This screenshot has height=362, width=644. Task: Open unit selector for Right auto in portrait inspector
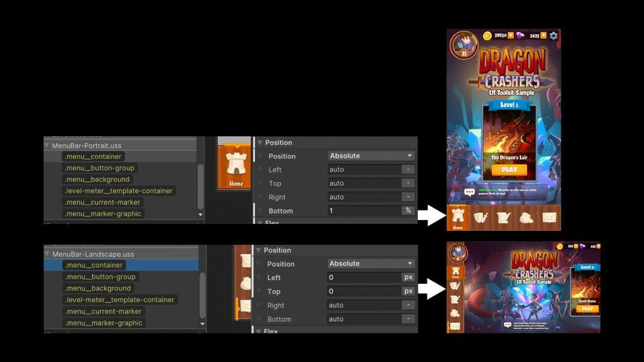pyautogui.click(x=408, y=197)
